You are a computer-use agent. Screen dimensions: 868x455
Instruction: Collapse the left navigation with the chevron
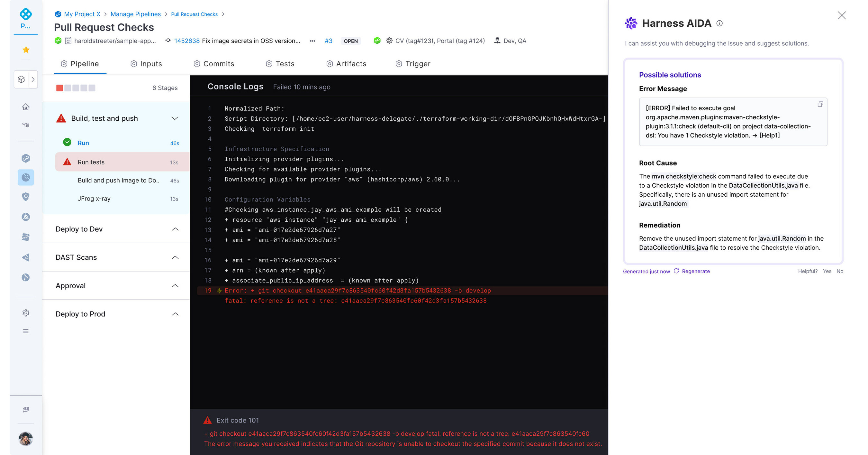33,79
